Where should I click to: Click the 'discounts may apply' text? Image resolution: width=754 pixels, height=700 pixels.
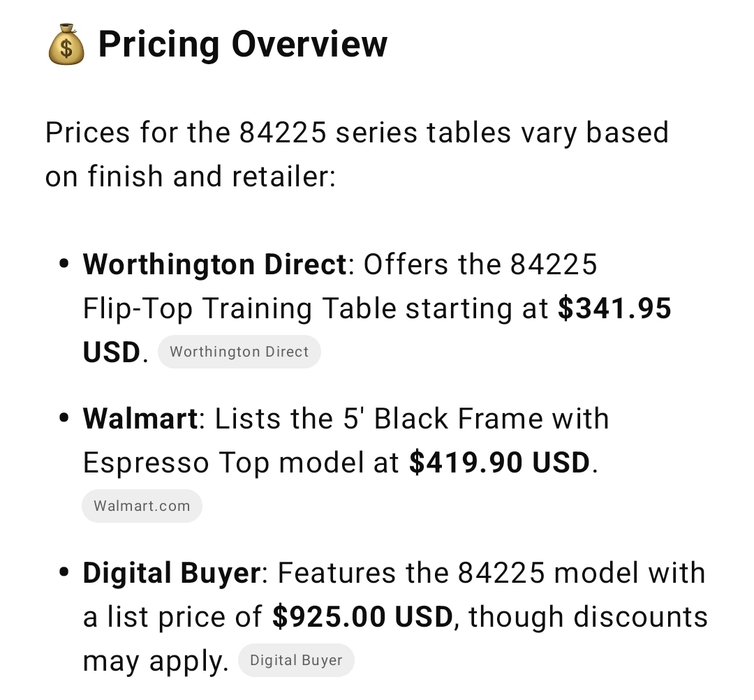click(588, 617)
